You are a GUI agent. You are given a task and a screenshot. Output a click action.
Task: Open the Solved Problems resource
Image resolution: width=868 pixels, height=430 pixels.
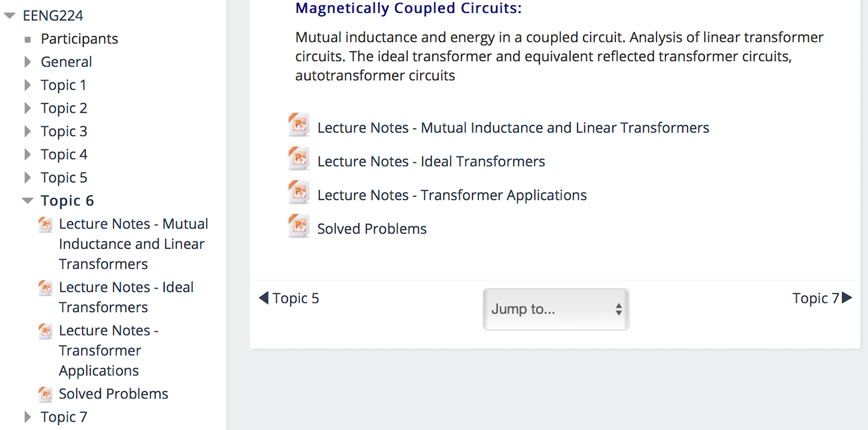click(372, 228)
